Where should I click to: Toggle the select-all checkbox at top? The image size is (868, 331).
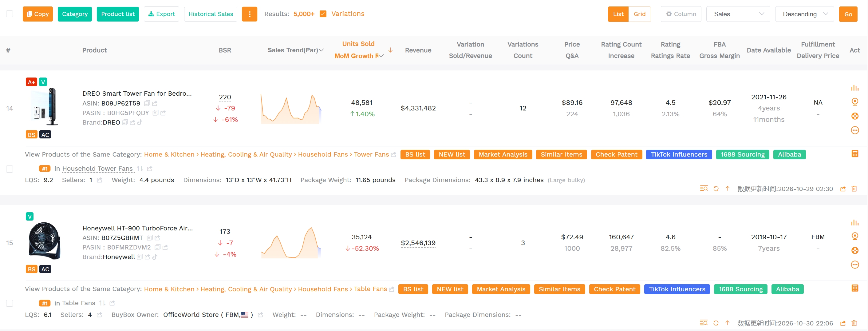coord(10,14)
